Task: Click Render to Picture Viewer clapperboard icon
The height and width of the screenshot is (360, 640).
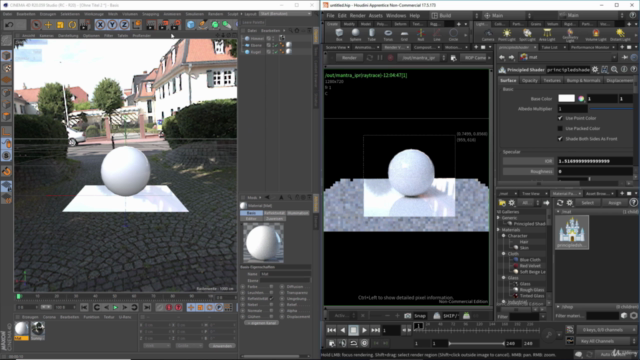Action: (163, 25)
